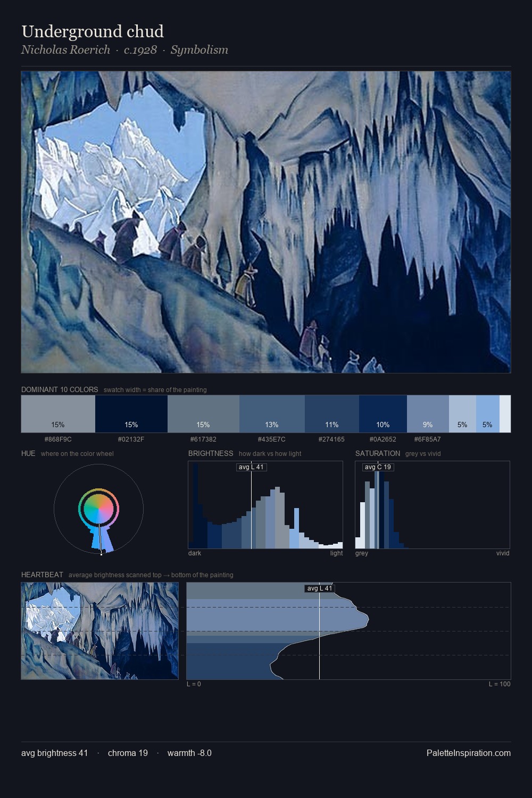This screenshot has width=532, height=798.
Task: Select the #6F85A7 swatch at 9%
Action: (428, 414)
